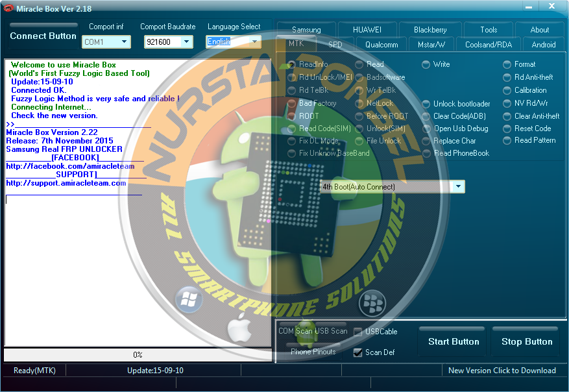The image size is (569, 392).
Task: Open Phone Pinouts button
Action: (313, 351)
